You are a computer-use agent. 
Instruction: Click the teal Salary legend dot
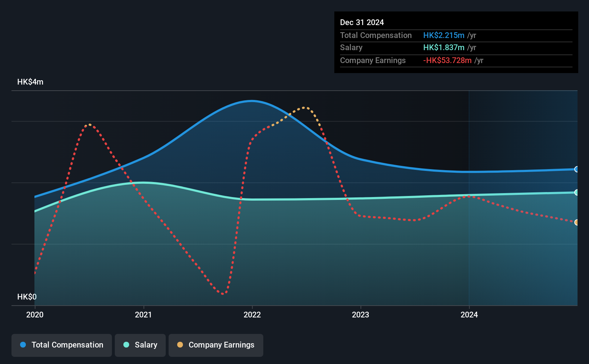click(126, 345)
